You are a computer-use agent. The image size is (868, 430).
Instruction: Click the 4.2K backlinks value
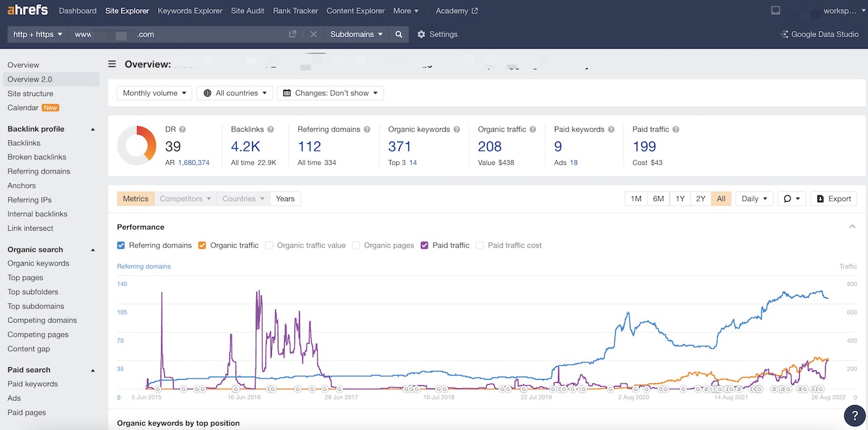pos(244,146)
